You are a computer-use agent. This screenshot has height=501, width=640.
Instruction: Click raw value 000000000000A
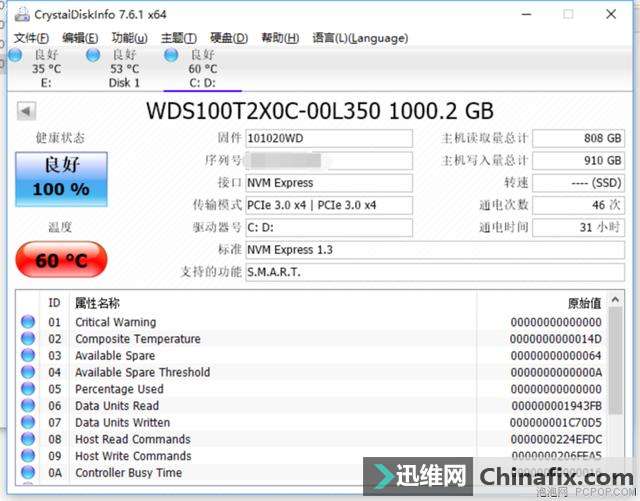pos(556,372)
